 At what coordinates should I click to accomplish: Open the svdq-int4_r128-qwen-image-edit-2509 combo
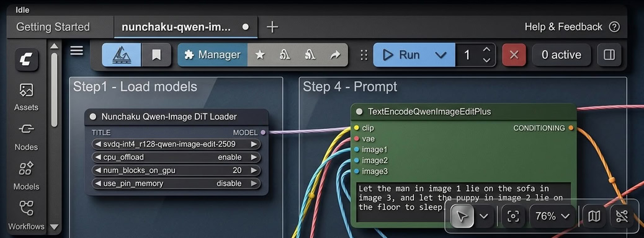coord(176,144)
